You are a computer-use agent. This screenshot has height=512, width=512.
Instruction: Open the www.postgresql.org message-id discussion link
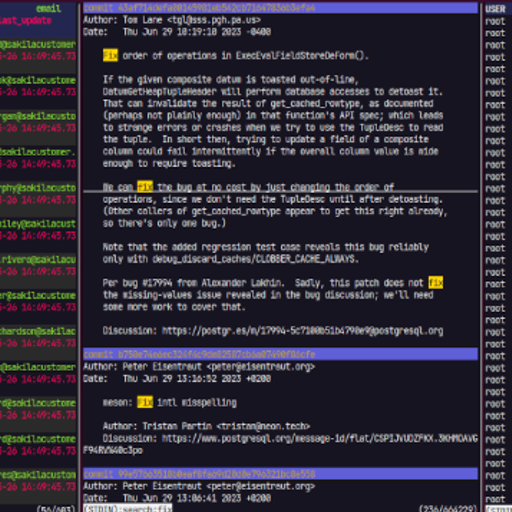pyautogui.click(x=320, y=438)
